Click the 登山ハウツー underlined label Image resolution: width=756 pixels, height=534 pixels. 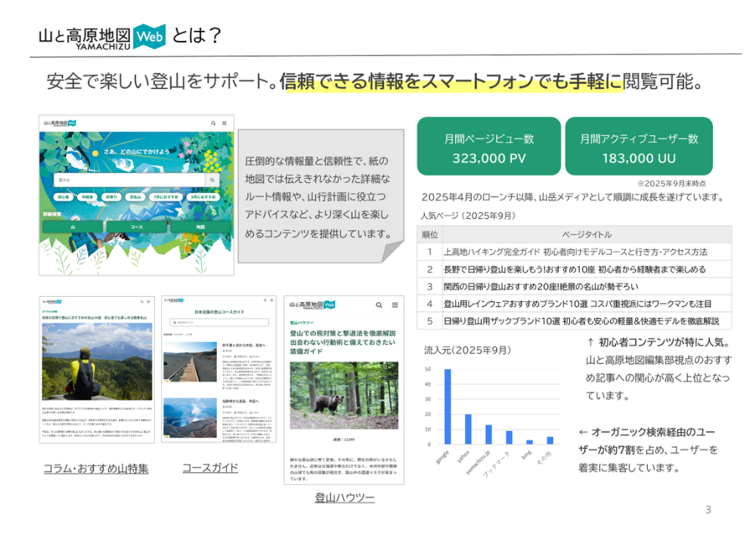click(x=344, y=498)
